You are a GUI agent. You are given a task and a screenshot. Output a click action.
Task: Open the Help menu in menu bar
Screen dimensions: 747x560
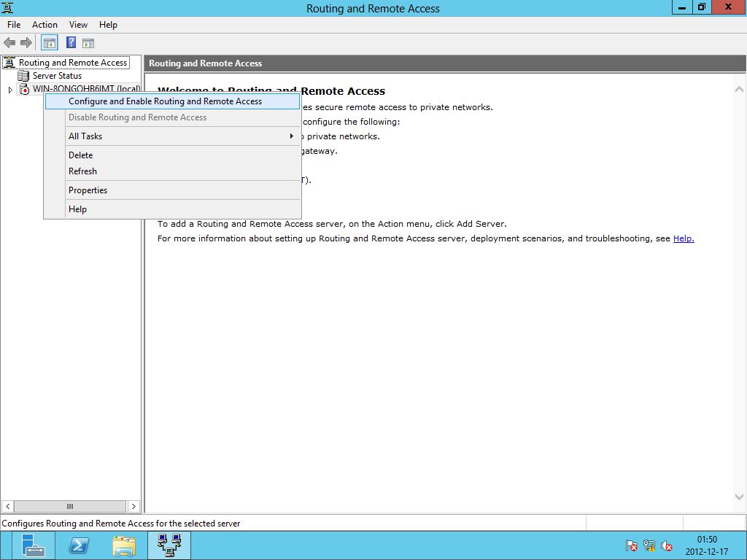108,25
